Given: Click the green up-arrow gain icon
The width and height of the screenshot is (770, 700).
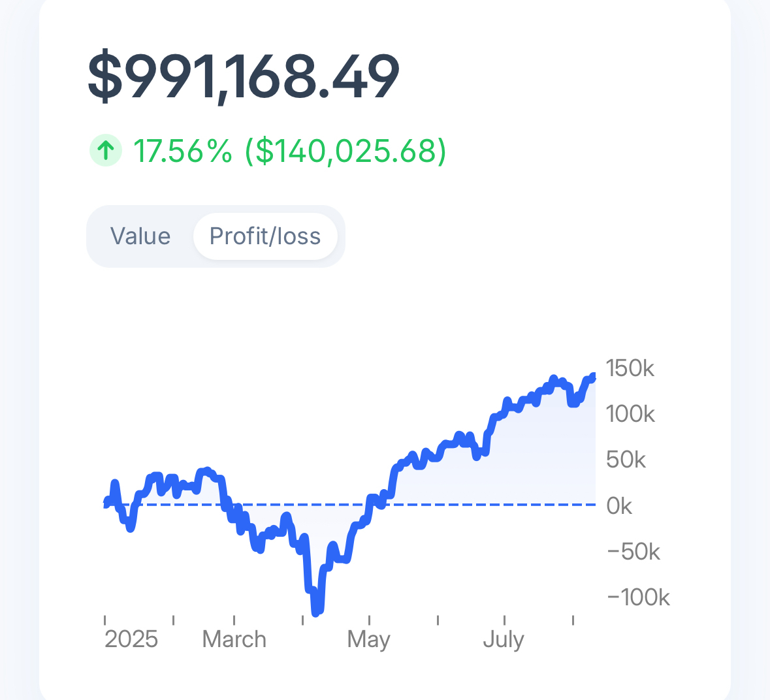Looking at the screenshot, I should [x=105, y=150].
